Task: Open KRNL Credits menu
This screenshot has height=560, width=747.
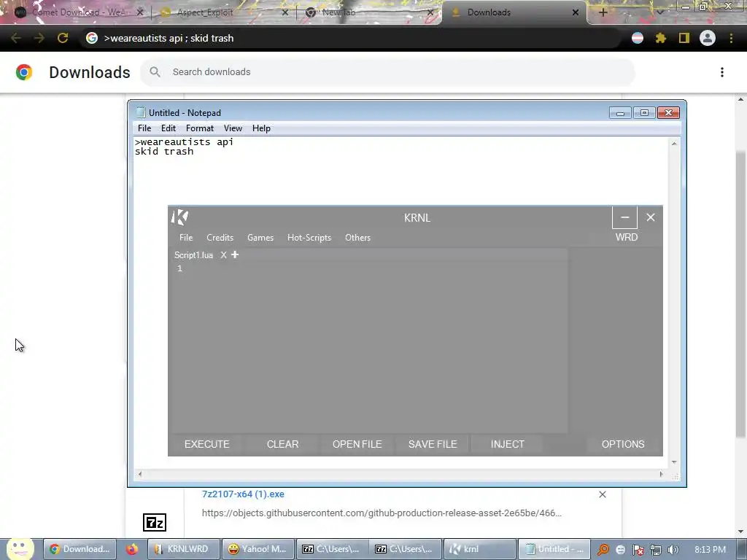Action: coord(220,237)
